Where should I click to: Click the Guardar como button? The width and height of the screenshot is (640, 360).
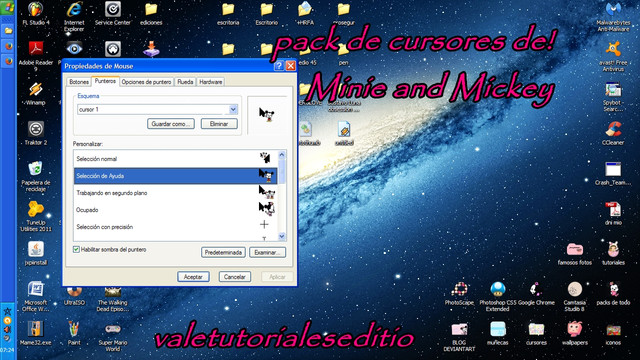point(171,124)
